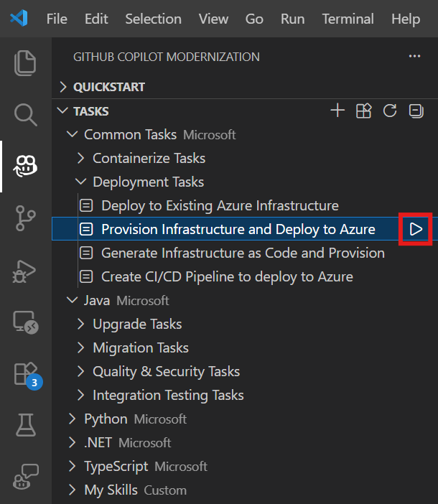Click the Remote Explorer icon
This screenshot has height=504, width=438.
26,322
